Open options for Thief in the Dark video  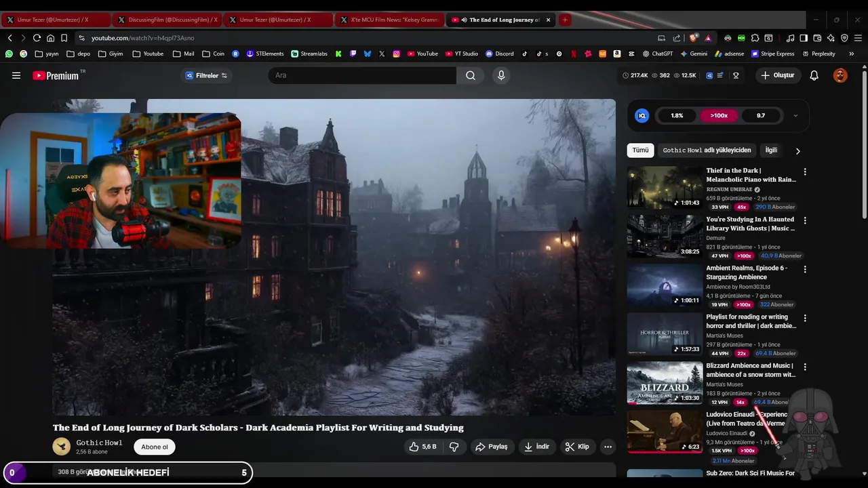click(805, 172)
